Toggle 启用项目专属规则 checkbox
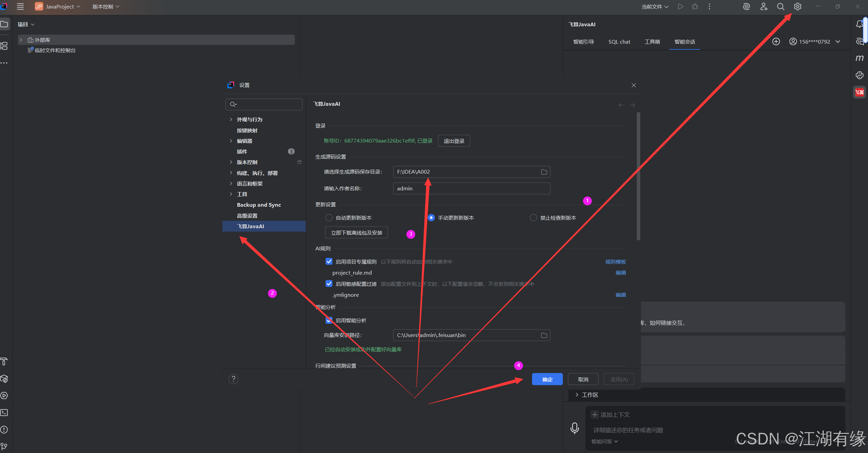868x453 pixels. (x=329, y=262)
